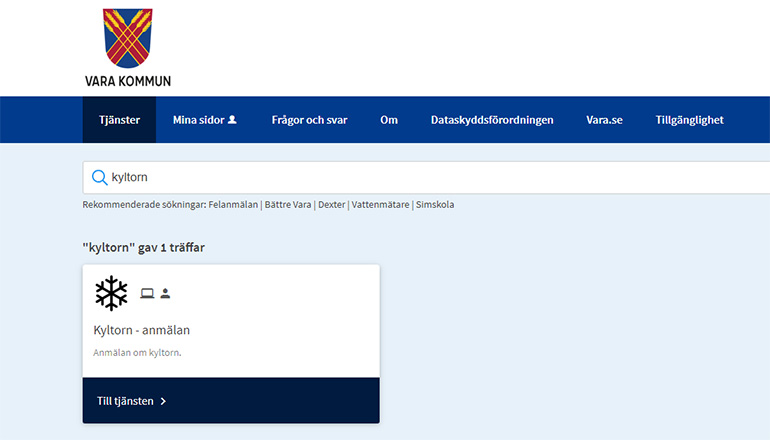
Task: Open Frågor och svar page
Action: [309, 120]
